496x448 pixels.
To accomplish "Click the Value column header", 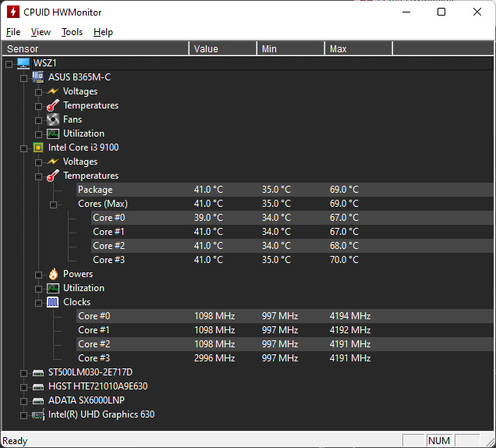I will pos(223,48).
